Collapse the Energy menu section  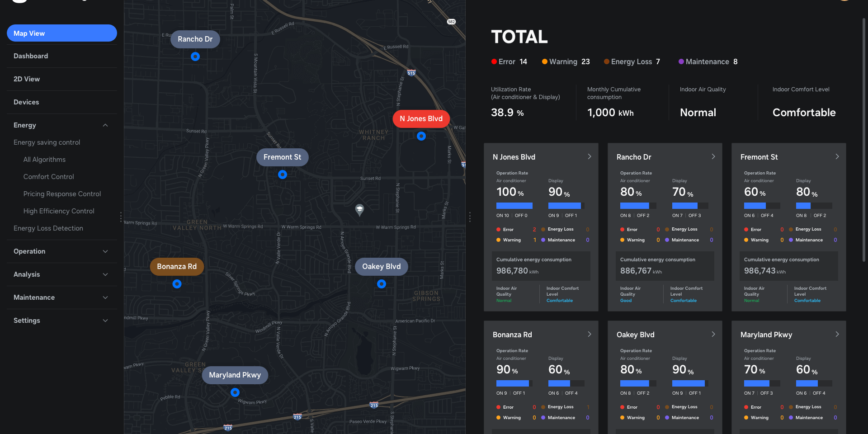(x=105, y=125)
